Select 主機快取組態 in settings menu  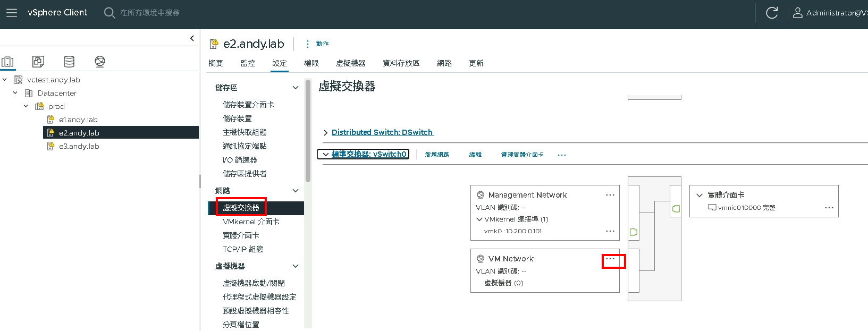pos(245,132)
